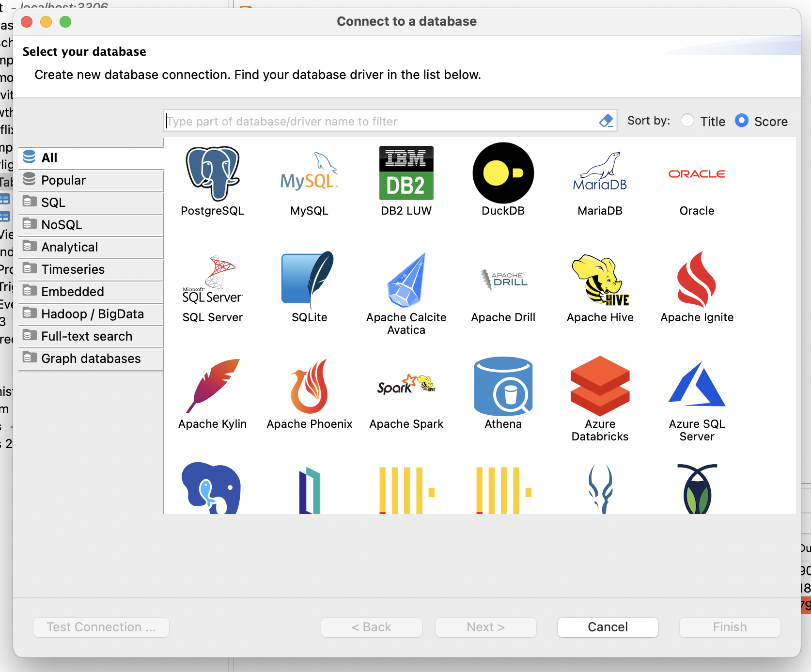Show the Graph databases category
The image size is (811, 672).
91,359
